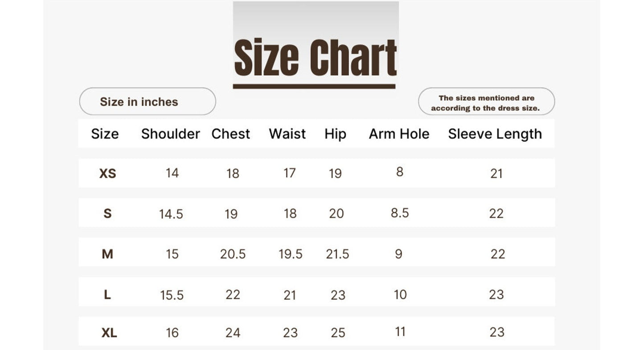
Task: Click the Sleeve Length column header
Action: [495, 134]
